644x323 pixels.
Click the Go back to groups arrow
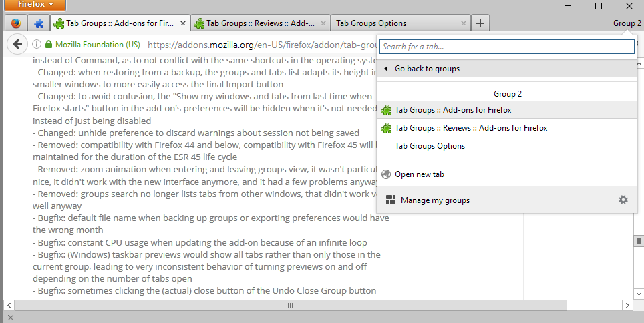(x=386, y=69)
